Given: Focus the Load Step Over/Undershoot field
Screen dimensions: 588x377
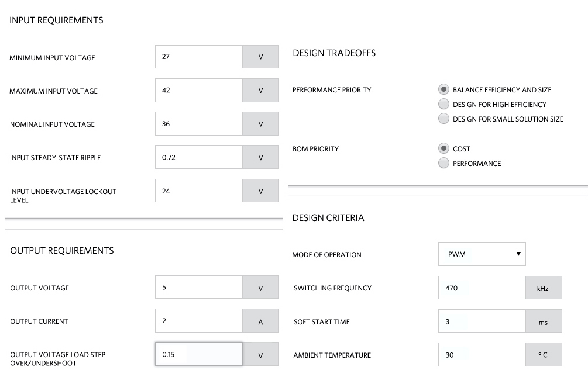Looking at the screenshot, I should pos(199,354).
